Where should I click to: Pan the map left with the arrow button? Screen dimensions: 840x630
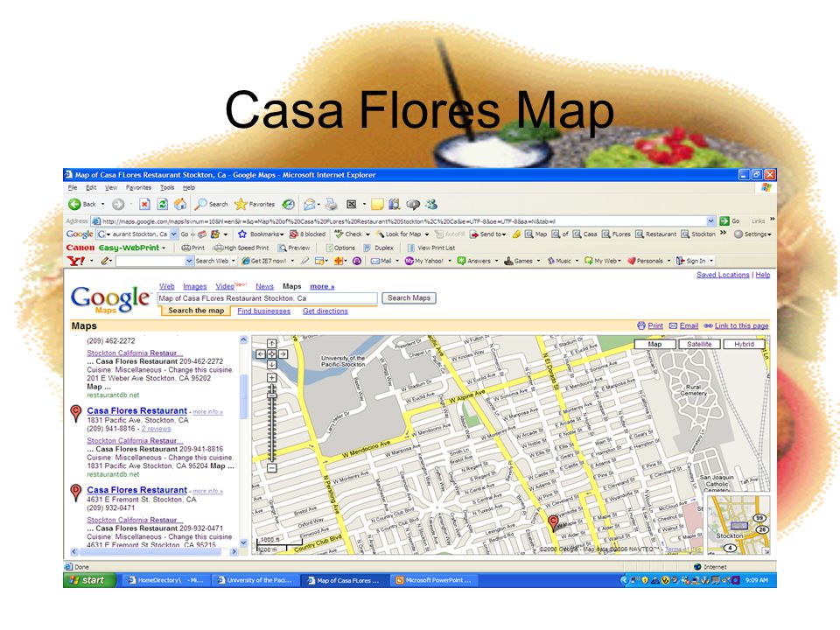pyautogui.click(x=261, y=354)
